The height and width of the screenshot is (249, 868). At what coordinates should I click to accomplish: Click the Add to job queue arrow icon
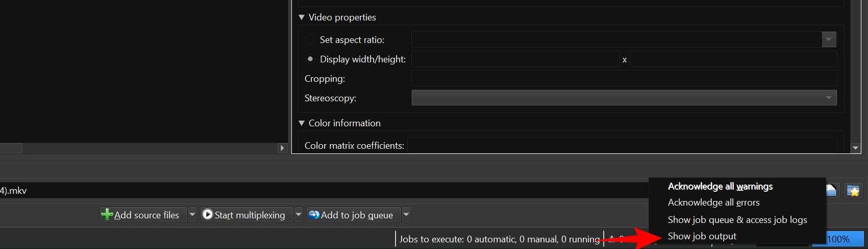click(x=314, y=215)
